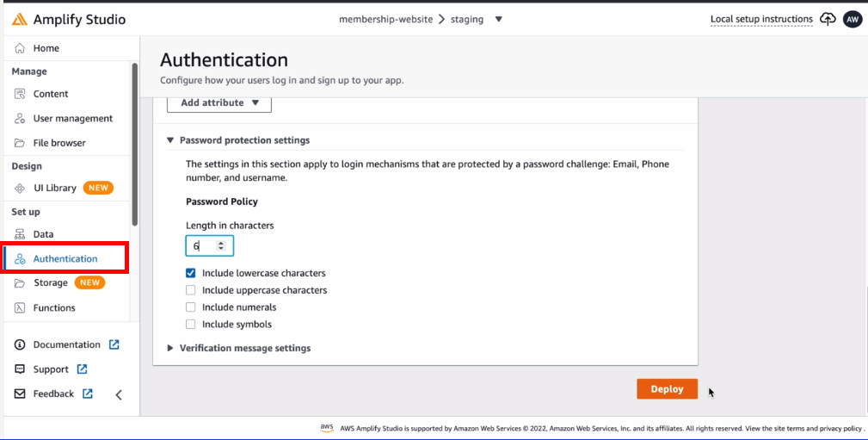Open Feedback link
This screenshot has width=868, height=440.
[53, 394]
